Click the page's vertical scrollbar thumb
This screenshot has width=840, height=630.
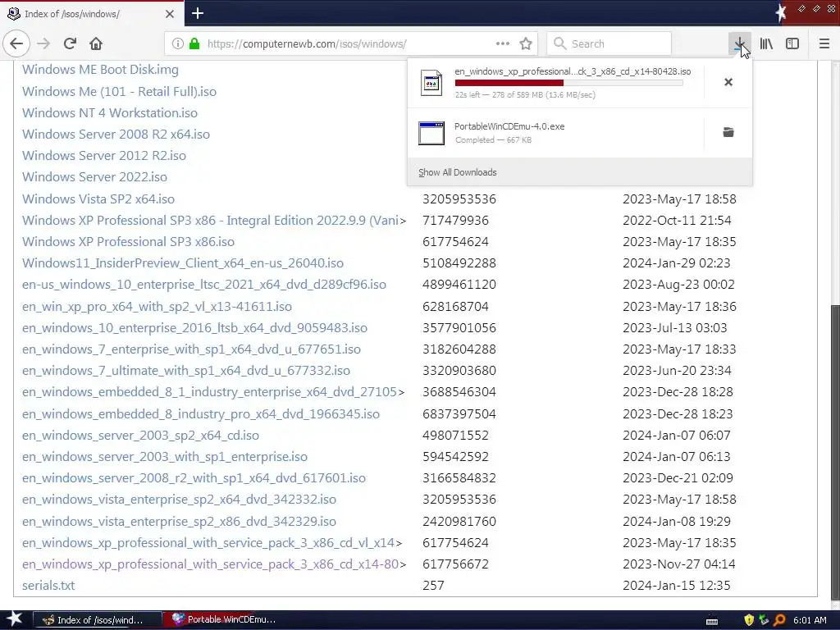coord(835,453)
